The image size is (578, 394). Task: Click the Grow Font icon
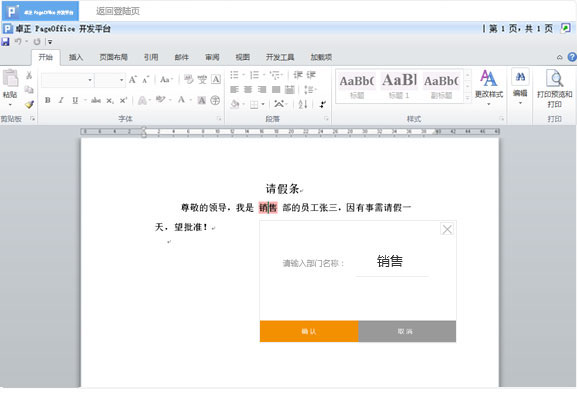coord(133,80)
